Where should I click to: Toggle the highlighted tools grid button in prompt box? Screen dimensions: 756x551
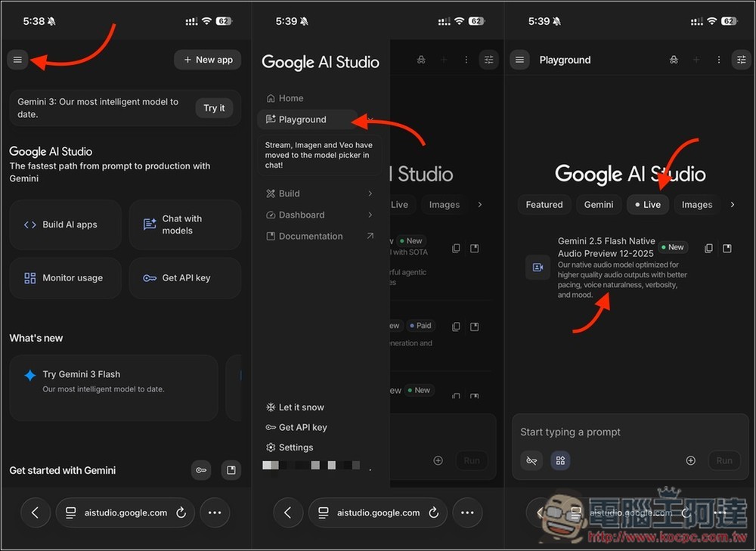tap(560, 460)
